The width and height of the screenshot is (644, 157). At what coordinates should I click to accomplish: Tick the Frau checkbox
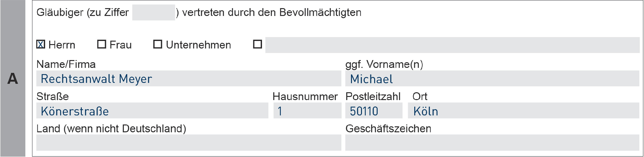102,44
